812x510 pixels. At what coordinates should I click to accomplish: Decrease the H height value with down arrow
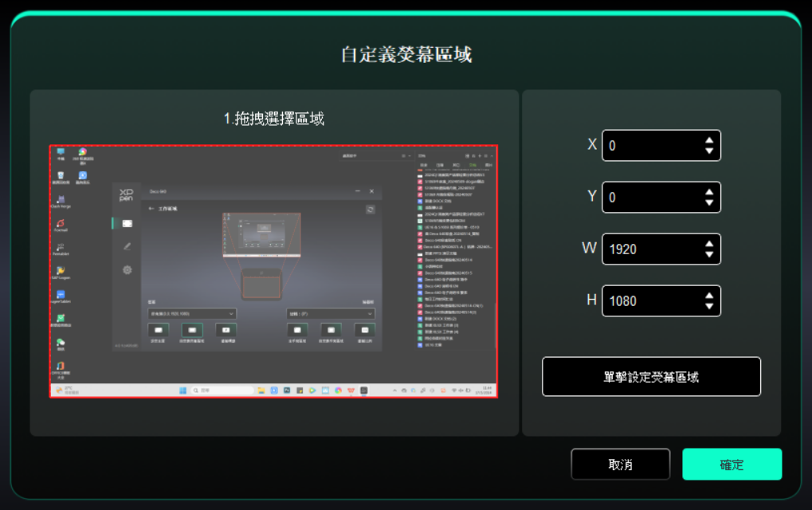709,307
